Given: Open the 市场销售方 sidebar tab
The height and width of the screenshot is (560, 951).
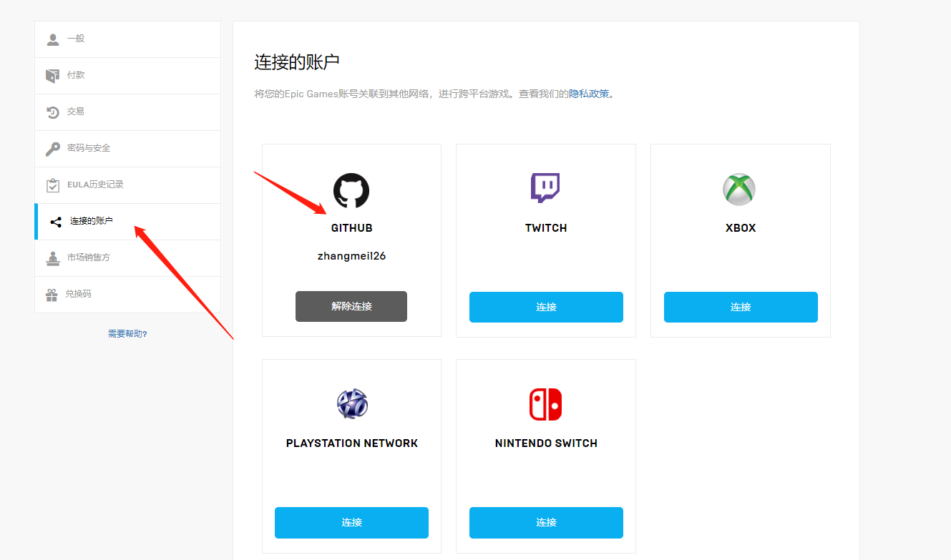Looking at the screenshot, I should (128, 258).
